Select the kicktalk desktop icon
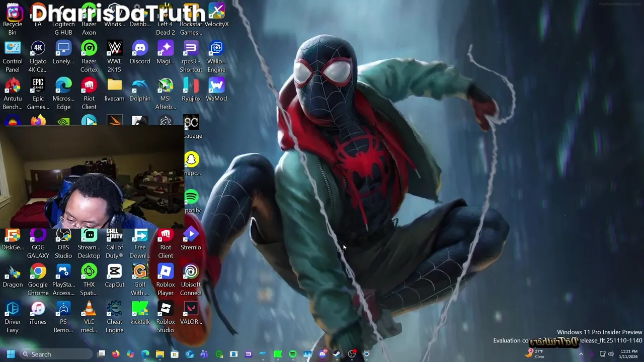 [140, 313]
